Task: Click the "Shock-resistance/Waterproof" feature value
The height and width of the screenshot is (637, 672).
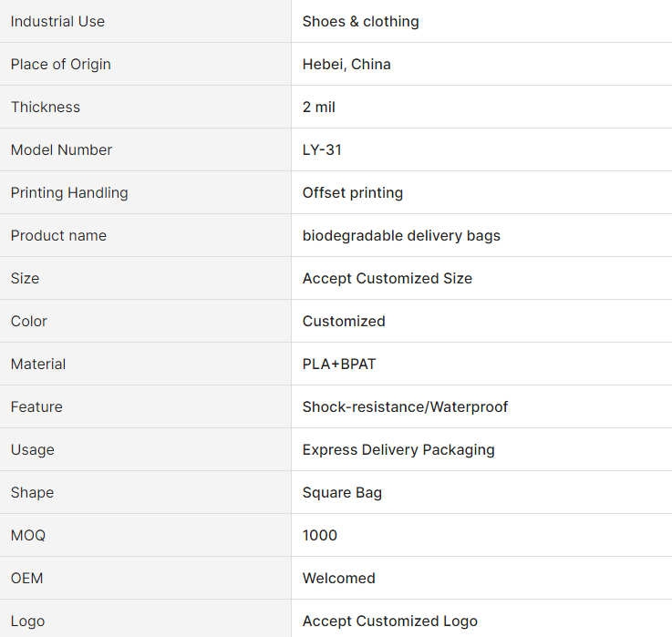Action: [405, 406]
